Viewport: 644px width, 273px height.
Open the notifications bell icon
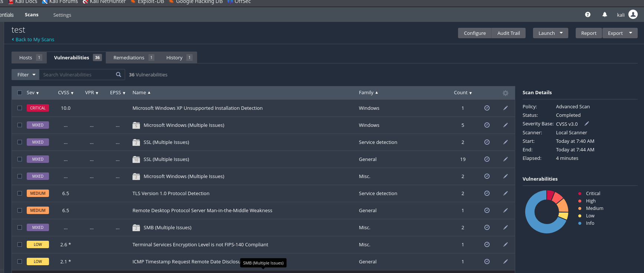click(x=605, y=14)
